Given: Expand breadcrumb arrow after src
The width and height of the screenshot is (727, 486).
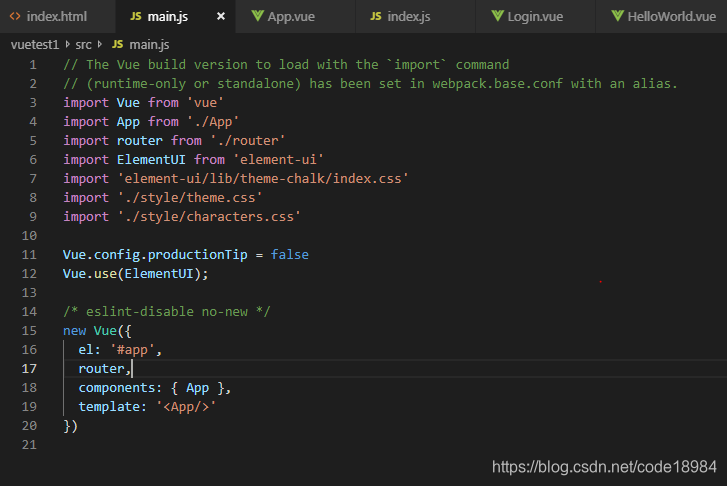Looking at the screenshot, I should [x=100, y=45].
